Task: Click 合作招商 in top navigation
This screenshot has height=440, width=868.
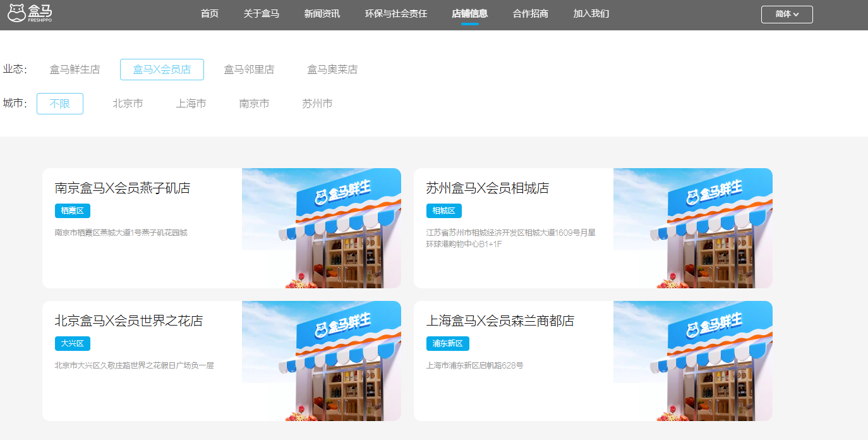Action: pos(530,14)
